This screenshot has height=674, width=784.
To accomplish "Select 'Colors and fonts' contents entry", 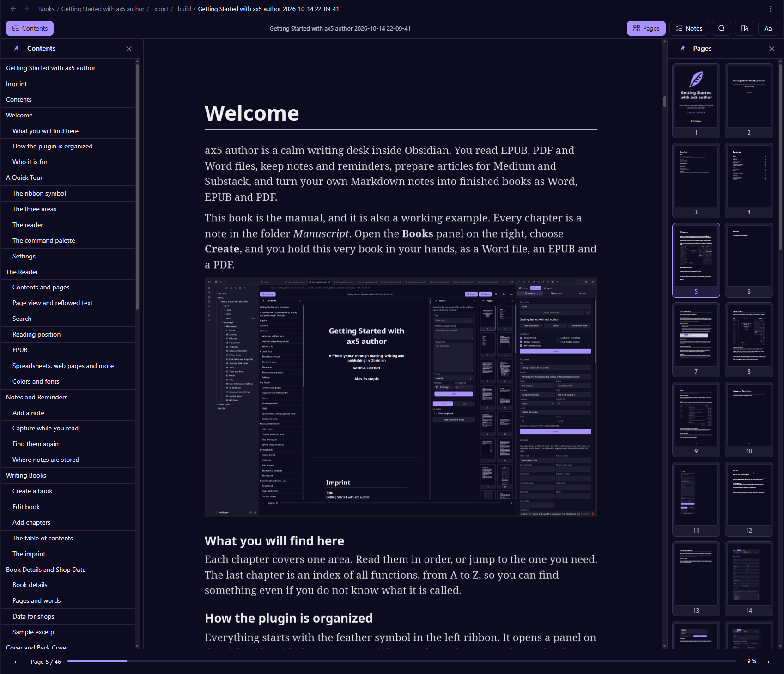I will [x=68, y=381].
